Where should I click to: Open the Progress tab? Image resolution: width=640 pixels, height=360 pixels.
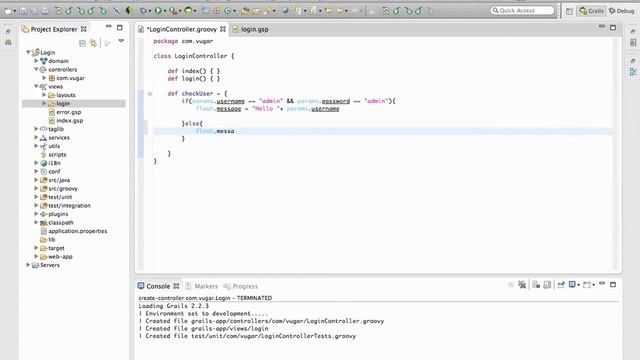[x=241, y=286]
